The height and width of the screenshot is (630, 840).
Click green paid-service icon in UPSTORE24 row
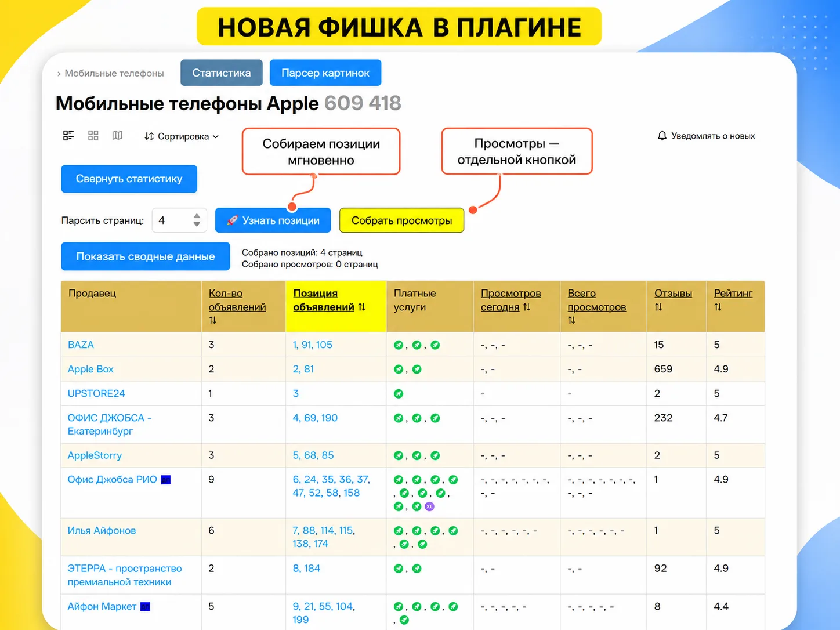pos(399,394)
